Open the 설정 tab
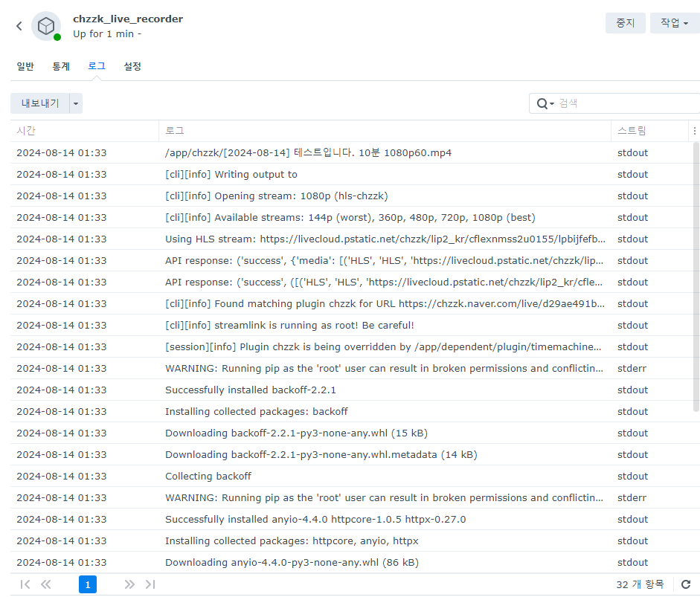The width and height of the screenshot is (700, 597). [x=132, y=66]
